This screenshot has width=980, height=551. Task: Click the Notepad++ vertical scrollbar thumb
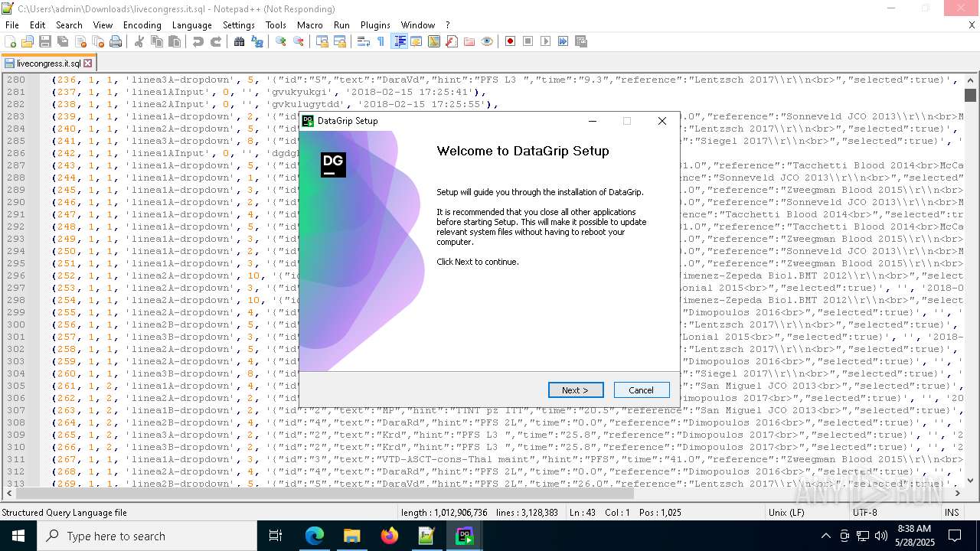coord(971,96)
